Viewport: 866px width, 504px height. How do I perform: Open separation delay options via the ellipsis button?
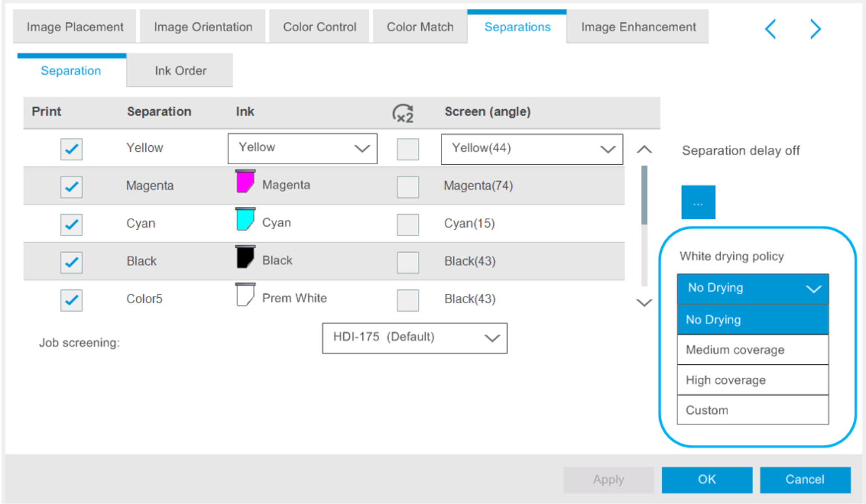(x=697, y=202)
